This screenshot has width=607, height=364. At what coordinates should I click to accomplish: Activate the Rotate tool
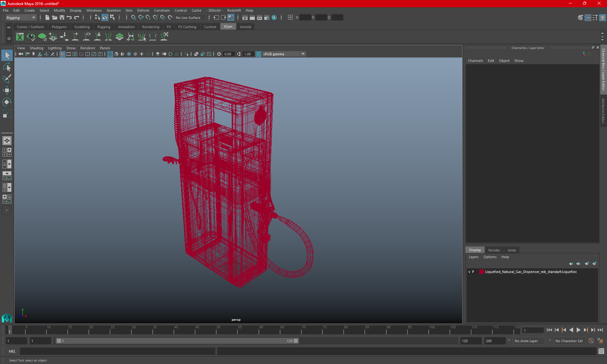click(7, 102)
